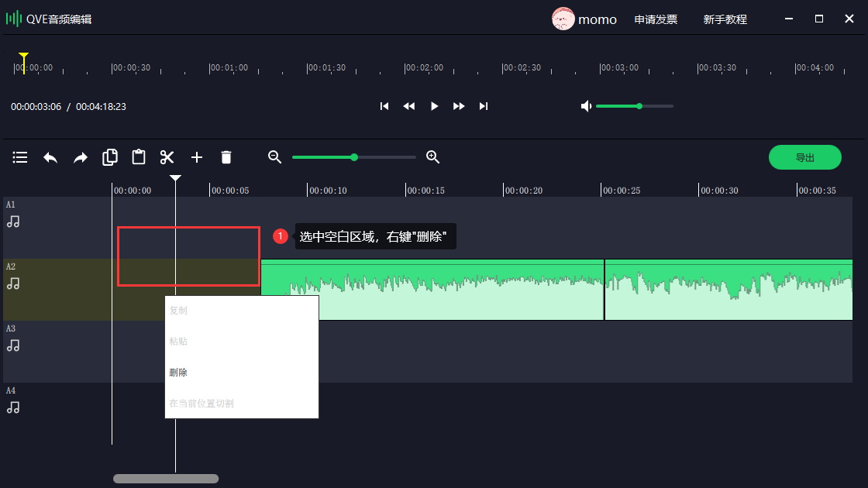Open the 新手教程 tutorial link

coord(725,19)
